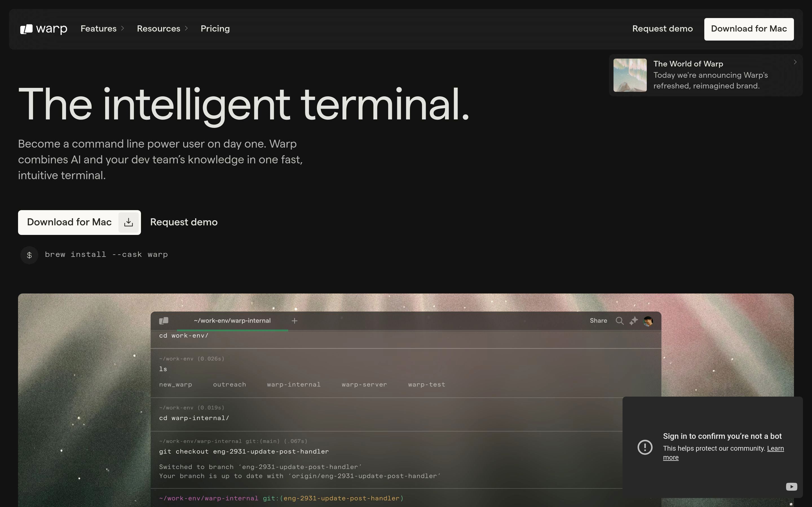Expand the Features menu chevron
This screenshot has width=812, height=507.
[x=123, y=28]
